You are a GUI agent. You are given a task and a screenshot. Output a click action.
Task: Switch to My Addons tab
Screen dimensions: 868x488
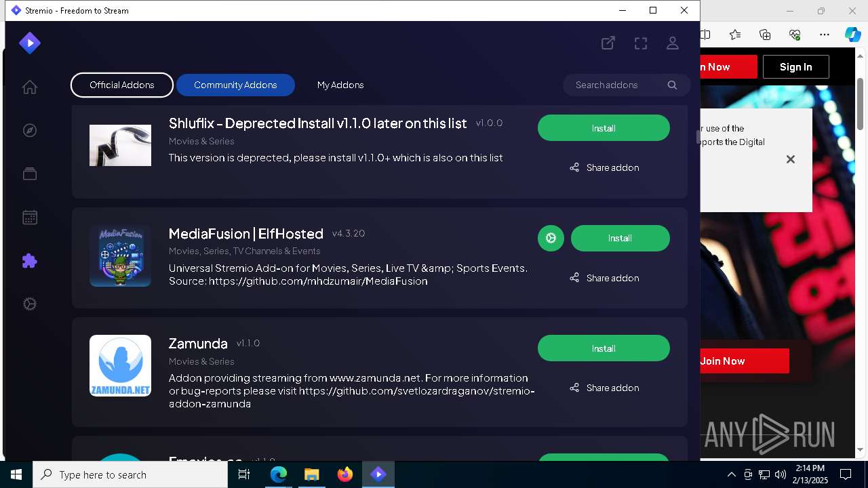tap(340, 85)
